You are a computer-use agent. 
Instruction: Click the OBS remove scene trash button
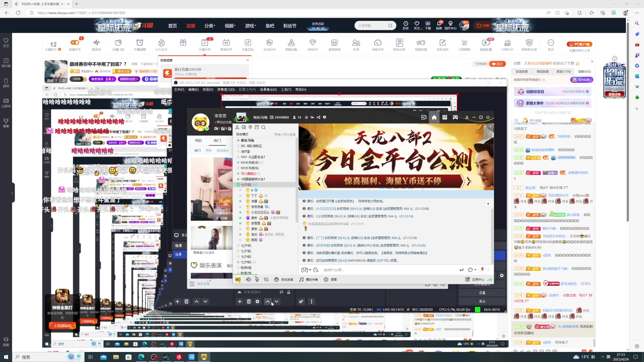pos(186,302)
